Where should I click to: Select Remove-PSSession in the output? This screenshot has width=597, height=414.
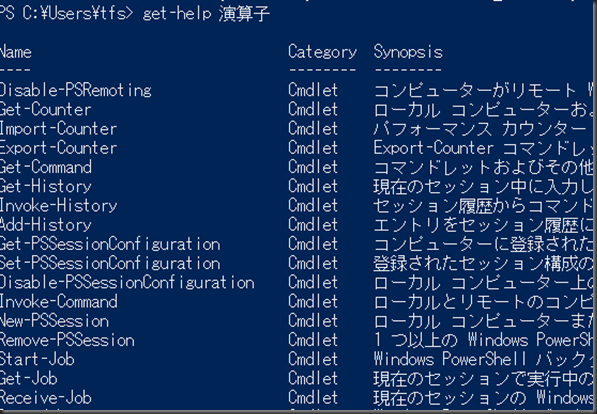[x=67, y=340]
